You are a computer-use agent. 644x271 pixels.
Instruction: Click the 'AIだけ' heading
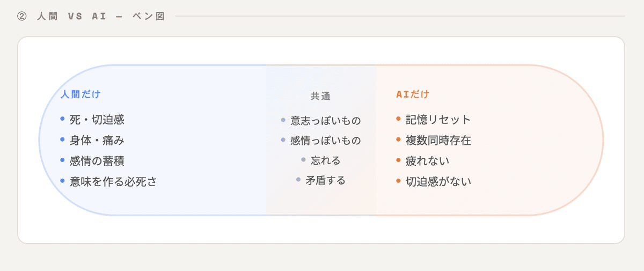(413, 94)
